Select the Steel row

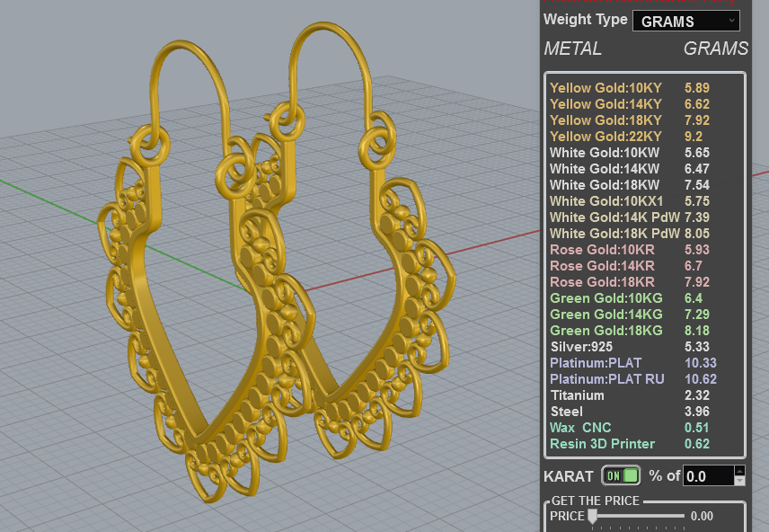(645, 412)
